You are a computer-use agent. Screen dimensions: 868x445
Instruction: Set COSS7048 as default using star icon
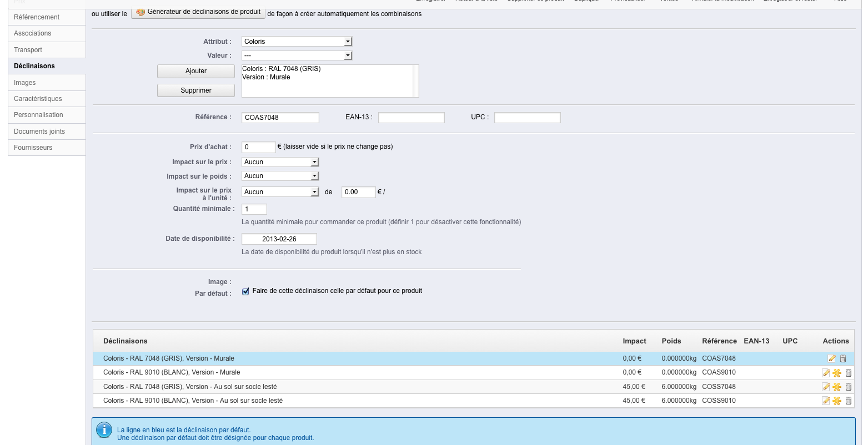[837, 387]
